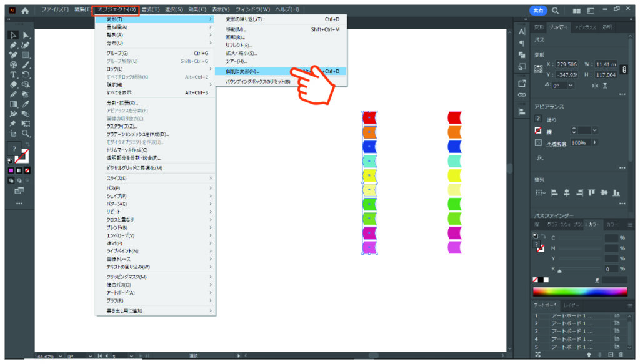Expand the opacity 100% flyout arrow
The height and width of the screenshot is (364, 640).
tap(595, 142)
